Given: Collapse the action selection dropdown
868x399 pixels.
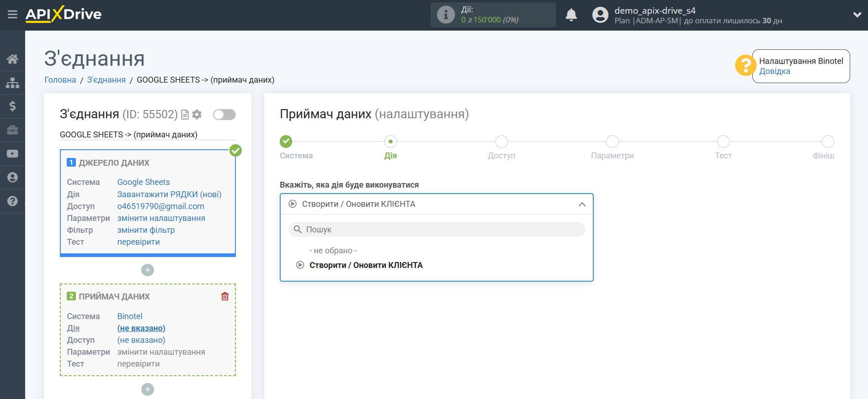Looking at the screenshot, I should click(x=581, y=204).
